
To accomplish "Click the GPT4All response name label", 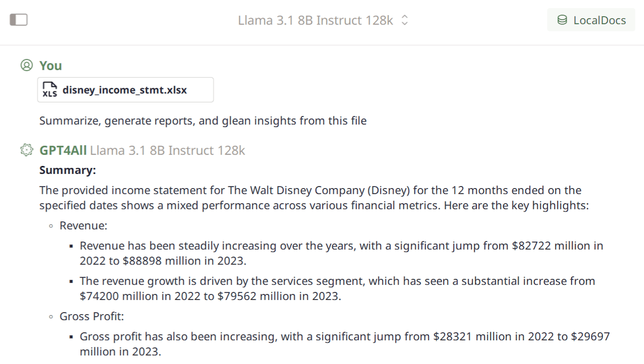I will coord(63,150).
